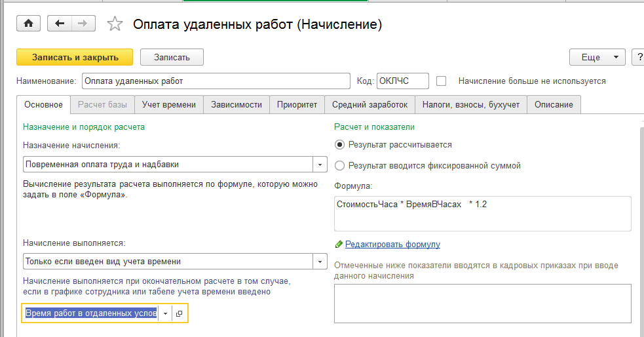
Task: Open the Редактировать формулу link
Action: pyautogui.click(x=392, y=245)
